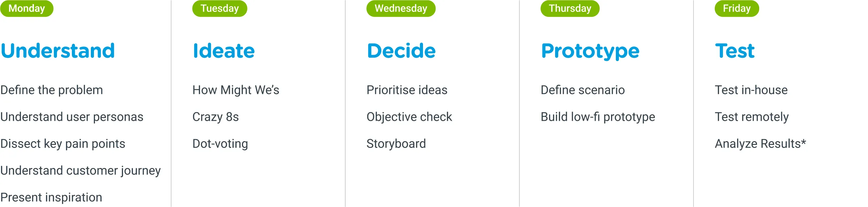Select "Understand customer journey" text

(80, 170)
